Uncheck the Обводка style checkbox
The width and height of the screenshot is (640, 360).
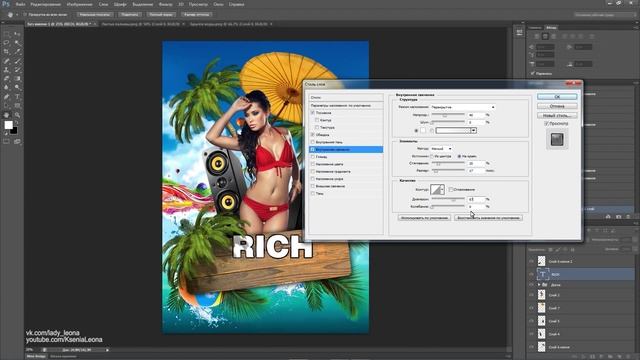[313, 135]
